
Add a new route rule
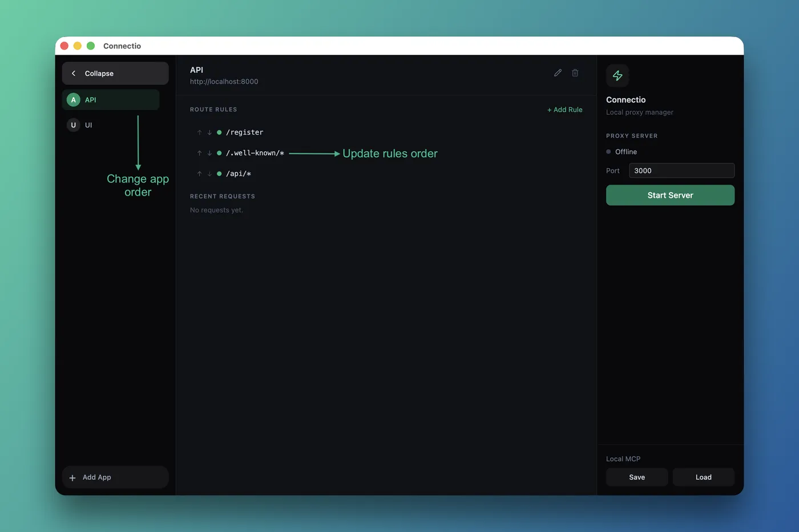click(565, 109)
